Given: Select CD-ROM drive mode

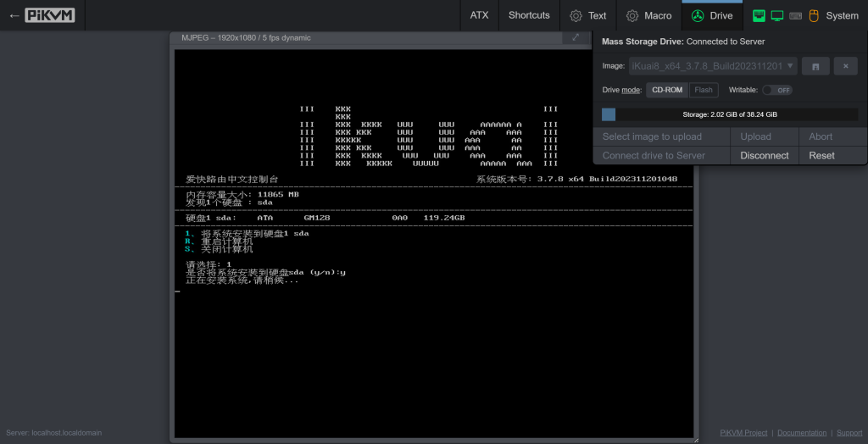Looking at the screenshot, I should click(667, 90).
